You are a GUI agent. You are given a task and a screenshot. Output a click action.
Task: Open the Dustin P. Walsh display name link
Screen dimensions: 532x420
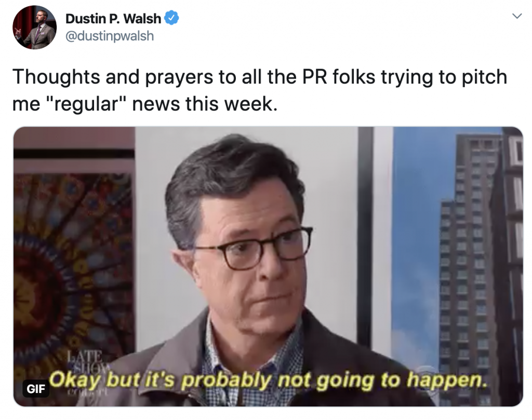tap(113, 19)
